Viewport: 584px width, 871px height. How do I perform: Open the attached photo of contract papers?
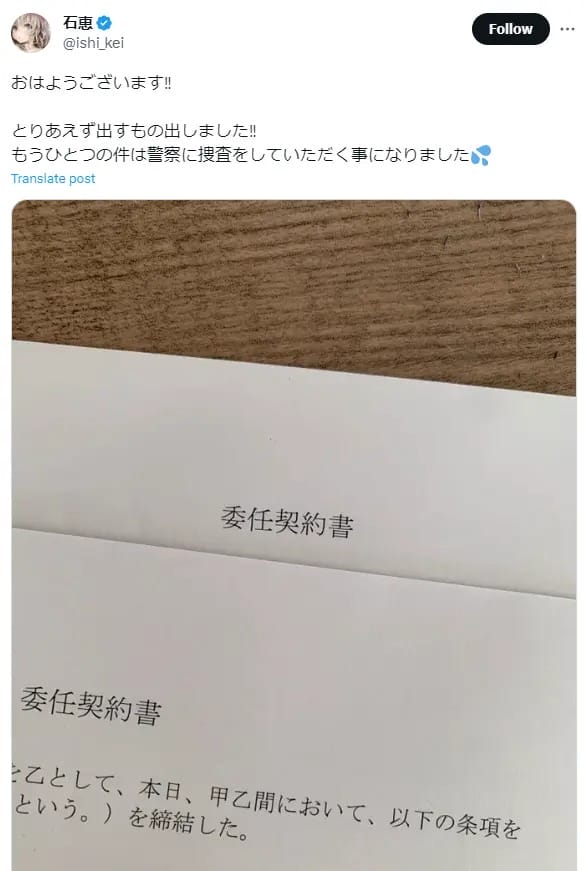[293, 535]
